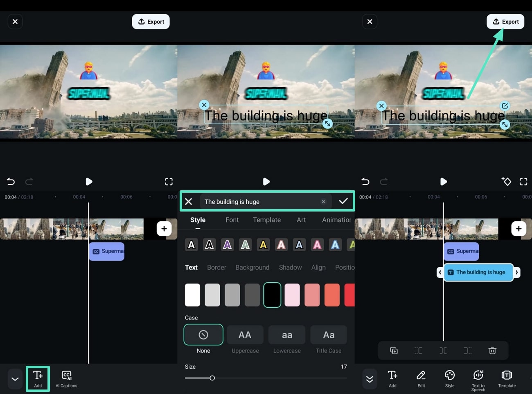The width and height of the screenshot is (532, 394).
Task: Select the Superman caption clip in left timeline
Action: [x=107, y=251]
